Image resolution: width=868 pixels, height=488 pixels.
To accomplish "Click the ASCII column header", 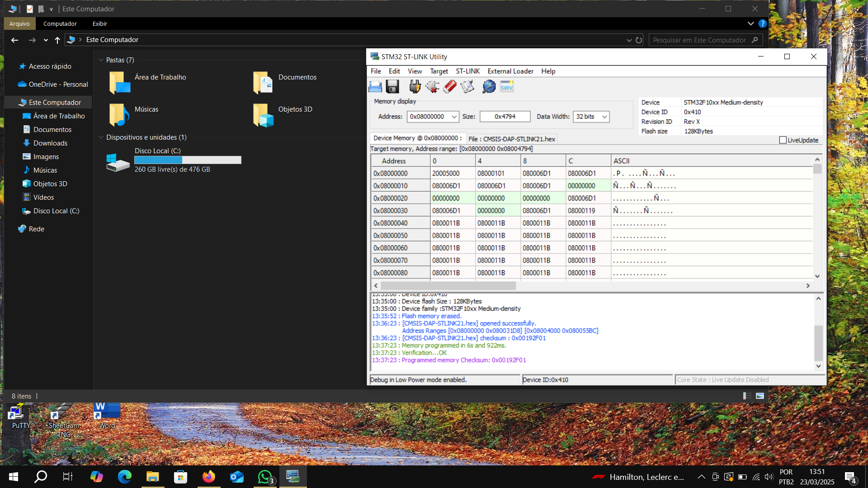I will (712, 161).
